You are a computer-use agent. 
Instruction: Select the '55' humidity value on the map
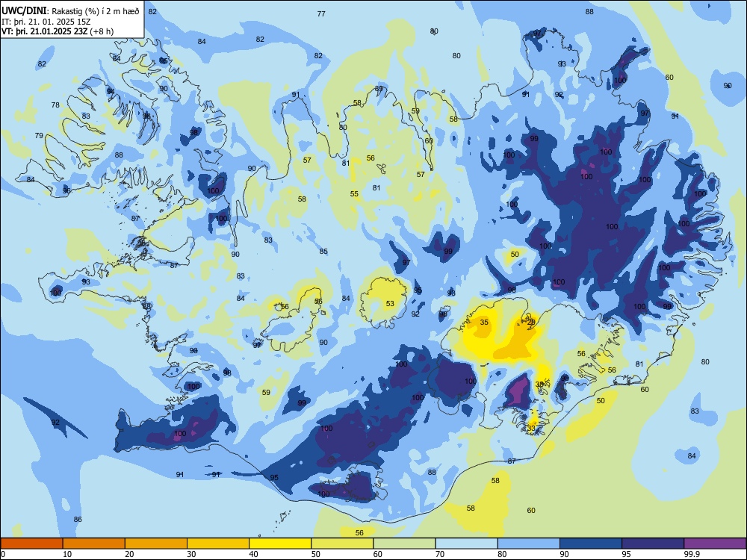coord(354,194)
